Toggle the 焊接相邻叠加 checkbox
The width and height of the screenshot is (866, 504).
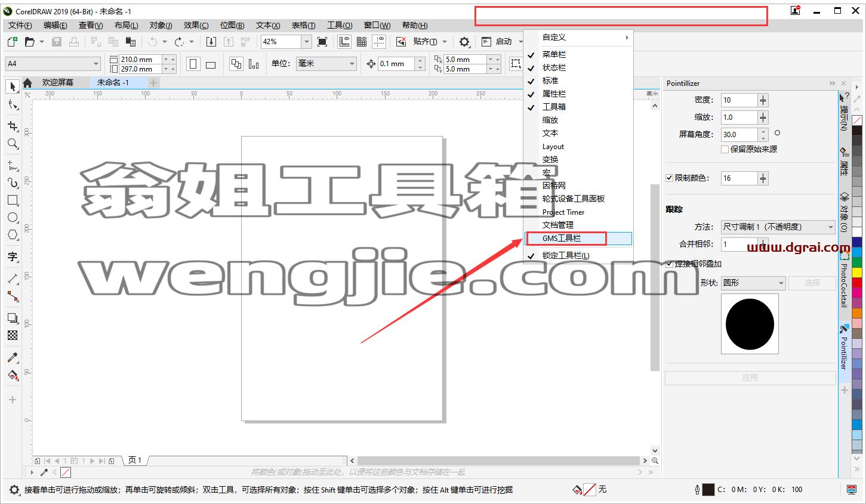pyautogui.click(x=669, y=264)
